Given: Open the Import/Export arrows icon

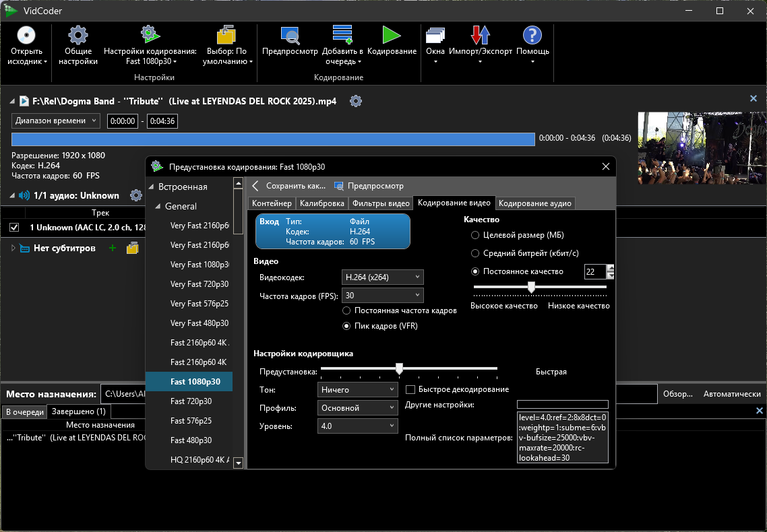Looking at the screenshot, I should click(x=481, y=36).
